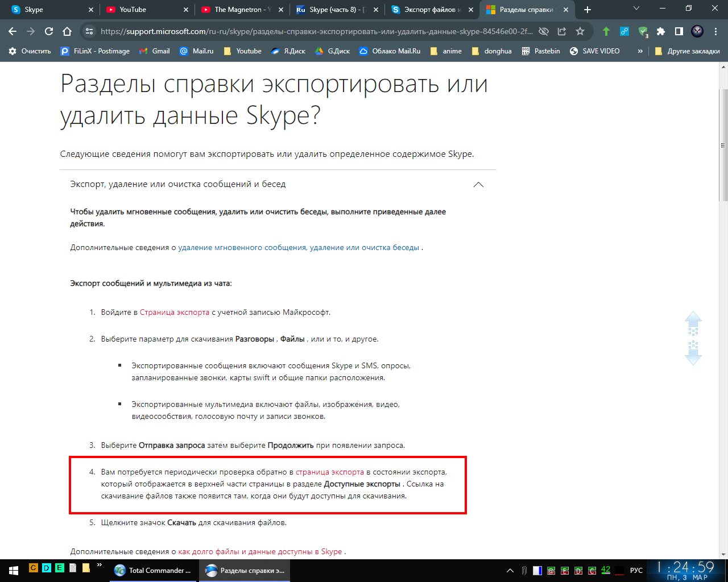Collapse the Экспорт, удаление или очистка section

278,184
